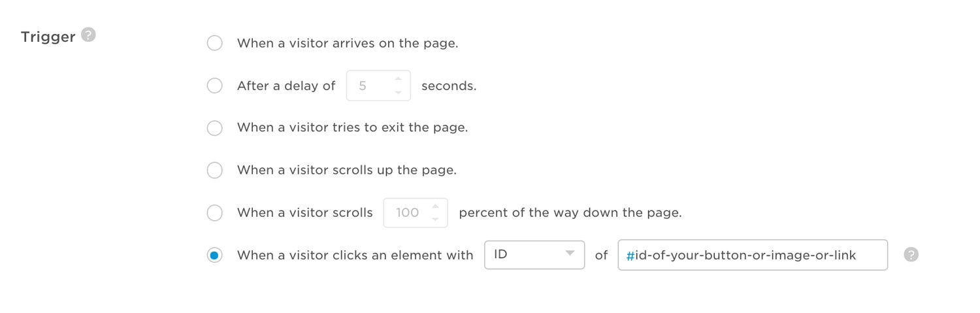
Task: Increase the scroll percent with the up arrow
Action: [435, 206]
